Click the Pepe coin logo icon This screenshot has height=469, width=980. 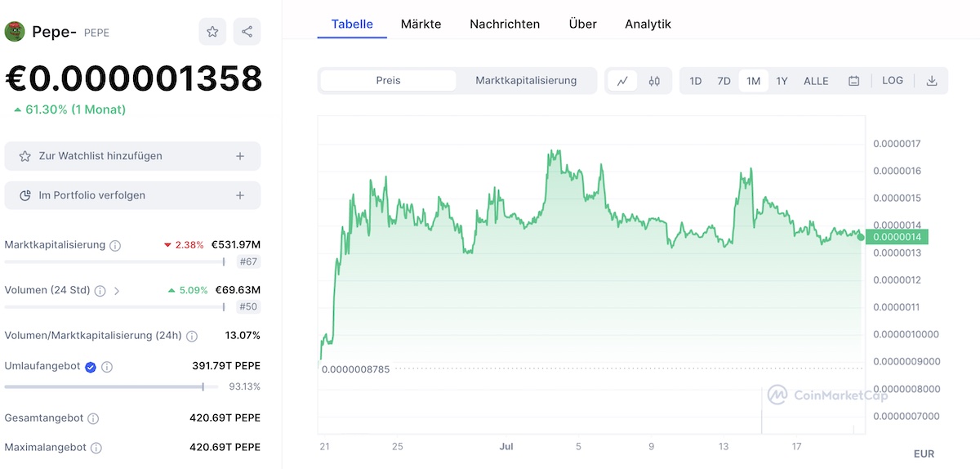tap(15, 32)
